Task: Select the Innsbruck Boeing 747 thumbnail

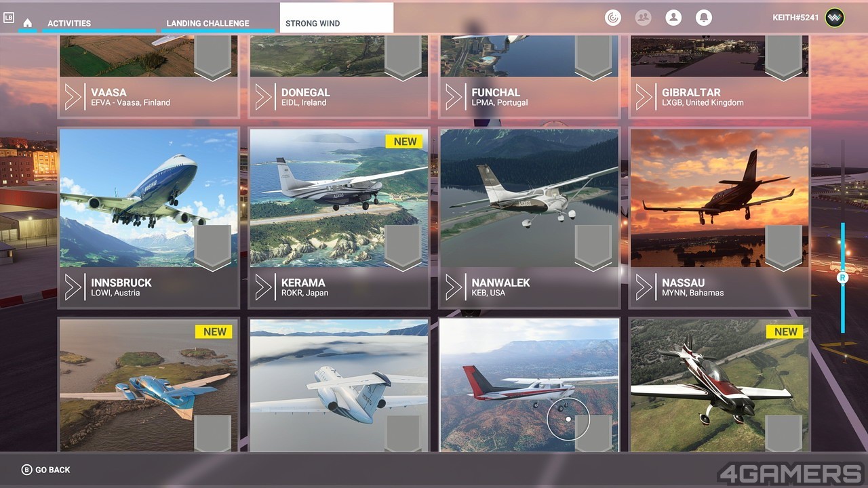Action: click(149, 198)
